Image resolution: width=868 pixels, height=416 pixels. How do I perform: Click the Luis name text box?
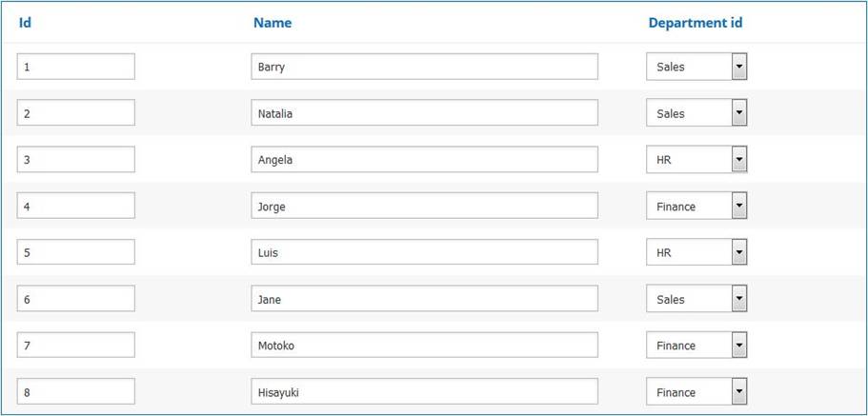(424, 252)
